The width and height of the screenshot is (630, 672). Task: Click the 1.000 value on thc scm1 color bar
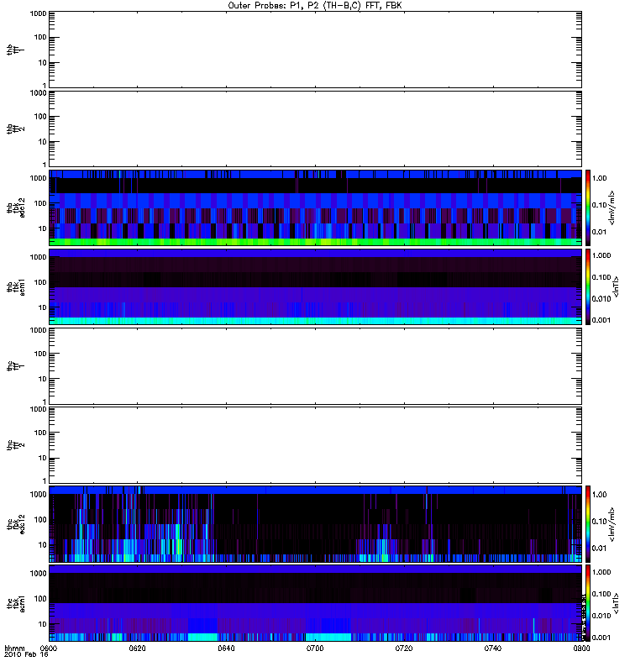pos(601,572)
